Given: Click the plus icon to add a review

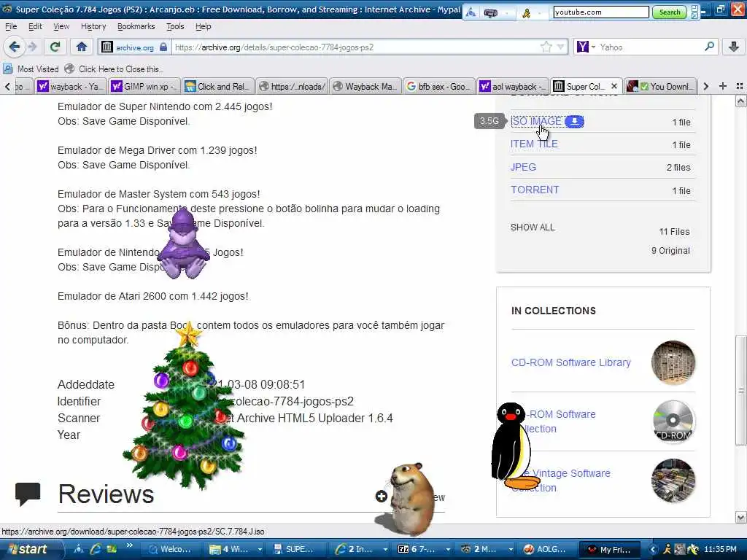Looking at the screenshot, I should coord(381,497).
